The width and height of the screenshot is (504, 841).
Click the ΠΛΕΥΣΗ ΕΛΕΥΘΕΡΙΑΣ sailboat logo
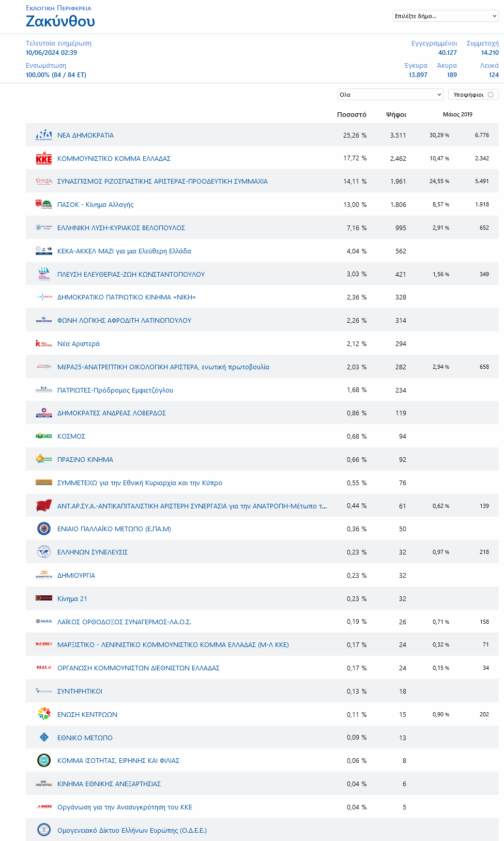tap(44, 274)
